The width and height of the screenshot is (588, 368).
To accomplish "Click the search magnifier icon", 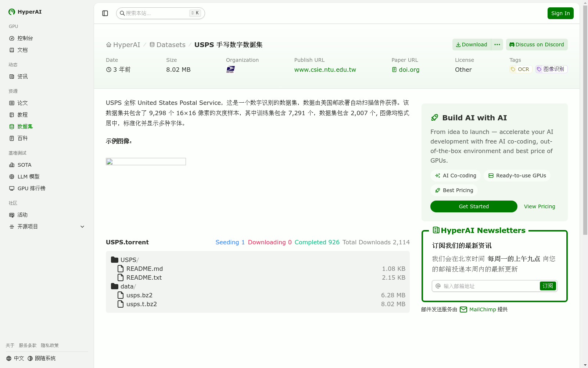I will tap(122, 13).
